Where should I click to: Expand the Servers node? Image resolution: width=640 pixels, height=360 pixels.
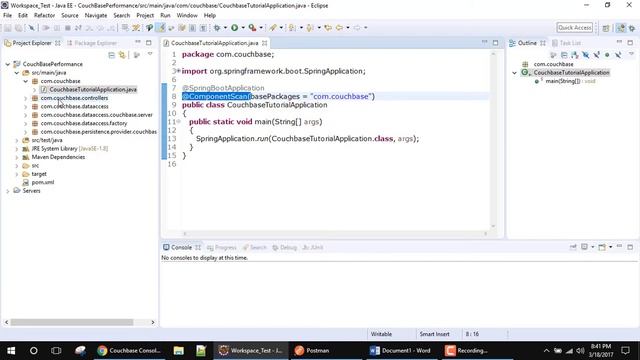point(8,191)
